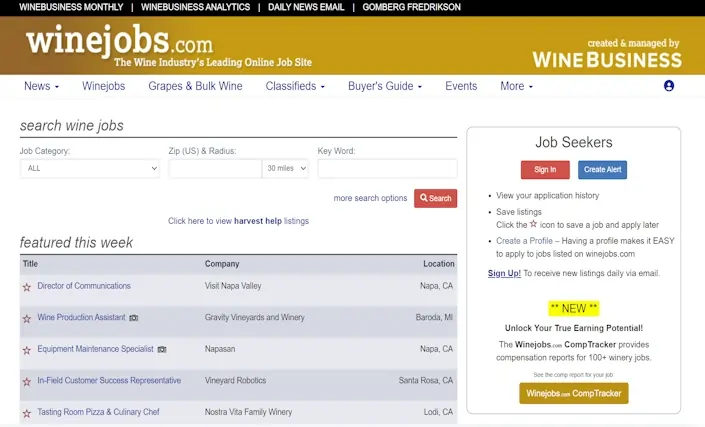The height and width of the screenshot is (427, 705).
Task: Click the camera icon beside Equipment Maintenance Specialist
Action: tap(162, 349)
